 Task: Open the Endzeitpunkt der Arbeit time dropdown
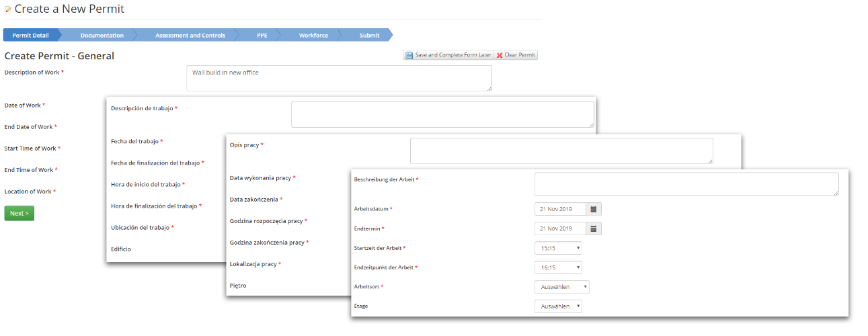[558, 267]
